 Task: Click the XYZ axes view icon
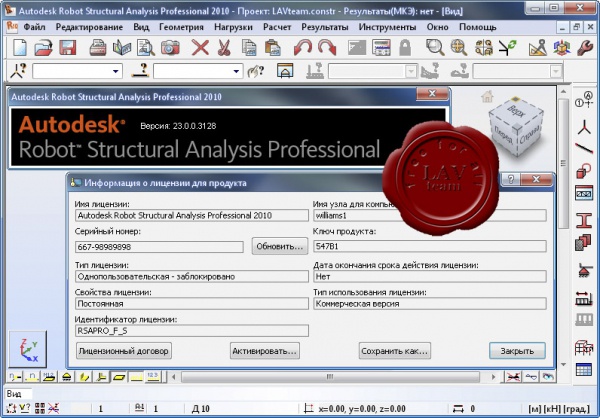[28, 349]
